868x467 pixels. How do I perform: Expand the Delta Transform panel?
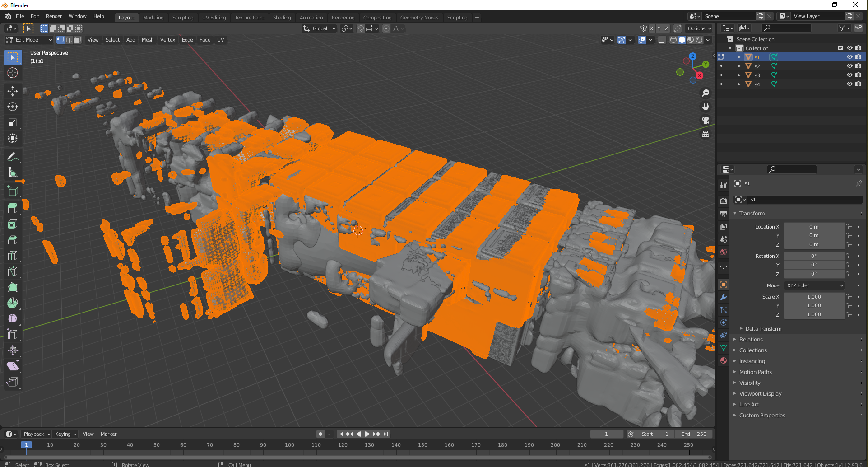point(763,329)
